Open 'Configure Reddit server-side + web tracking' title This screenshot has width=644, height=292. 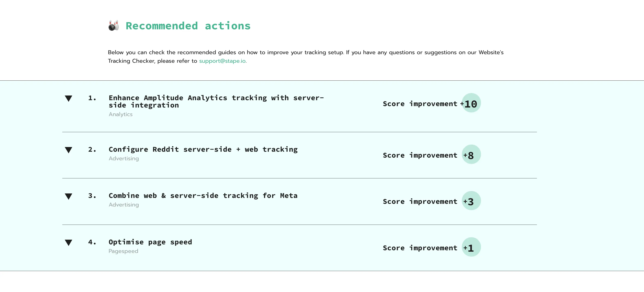coord(203,149)
